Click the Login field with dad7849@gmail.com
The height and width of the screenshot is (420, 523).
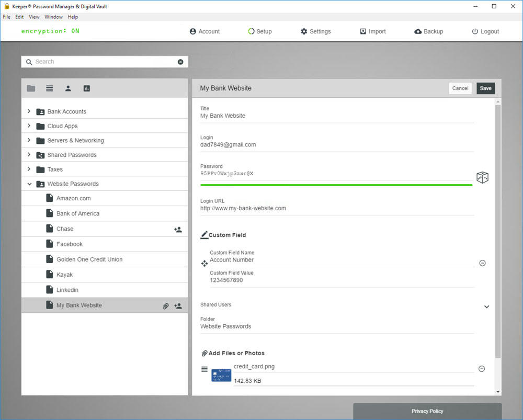(x=337, y=145)
